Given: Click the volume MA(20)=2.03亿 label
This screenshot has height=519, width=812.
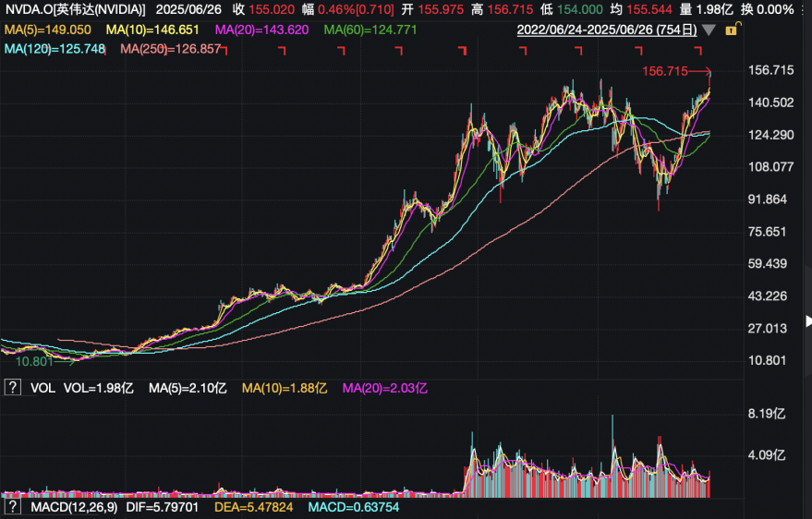Looking at the screenshot, I should (x=385, y=388).
